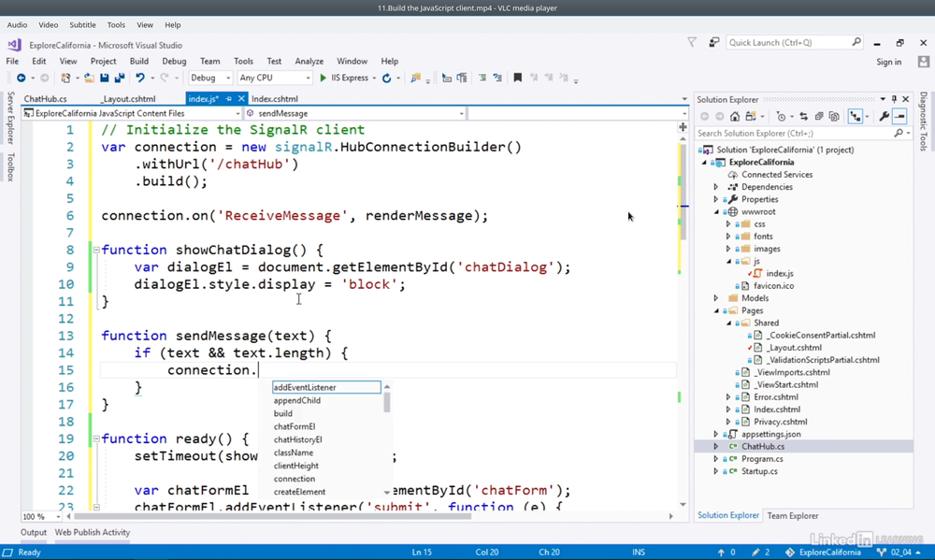Click the Send Feedback icon next to Quick Launch
The image size is (935, 560).
coord(713,42)
